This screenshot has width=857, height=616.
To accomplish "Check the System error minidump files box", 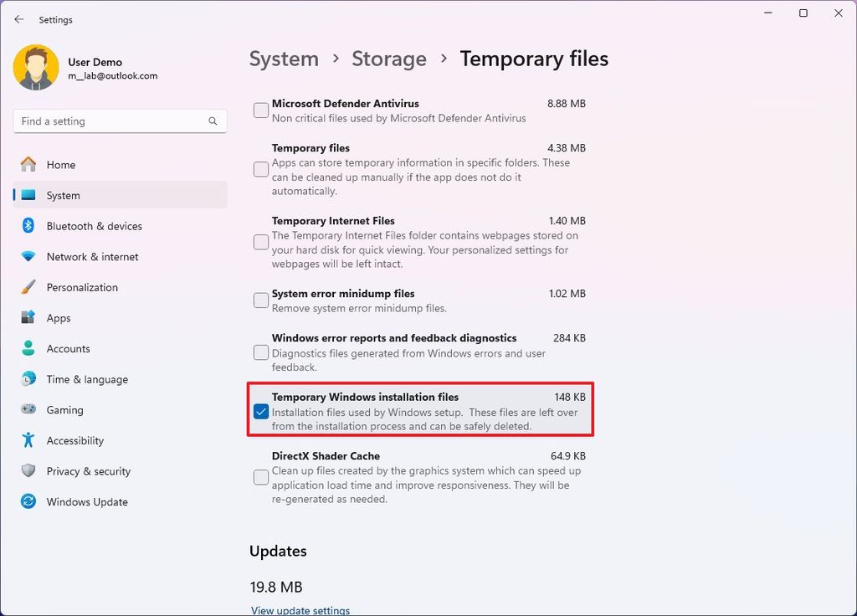I will click(x=260, y=300).
